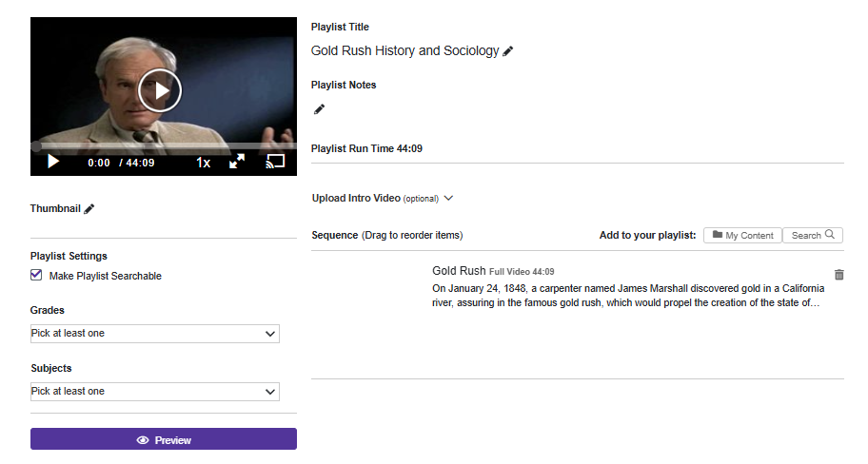Click the Search button to add content
The width and height of the screenshot is (868, 464).
(813, 235)
